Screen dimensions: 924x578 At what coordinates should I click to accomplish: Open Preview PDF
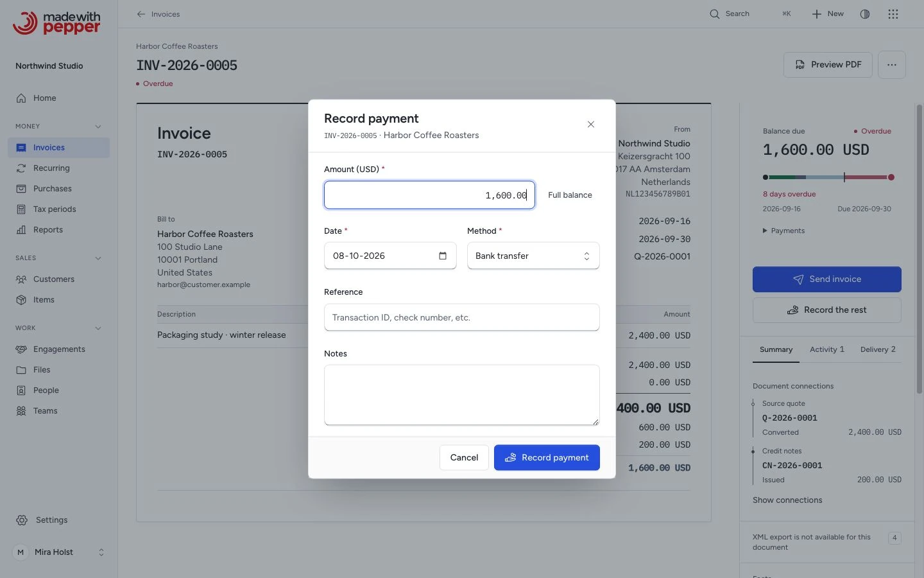tap(828, 65)
